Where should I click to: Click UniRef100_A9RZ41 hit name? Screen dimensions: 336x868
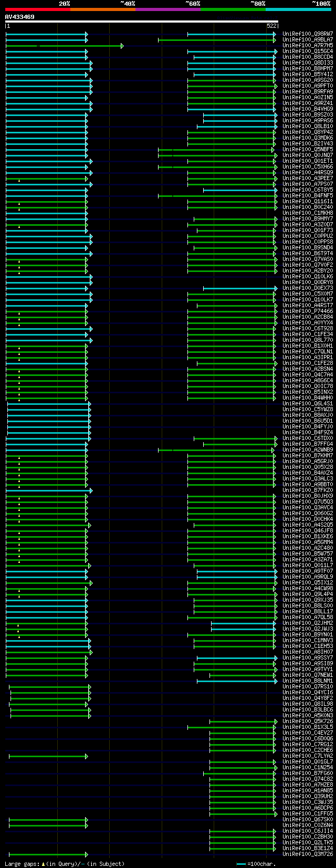click(x=308, y=103)
